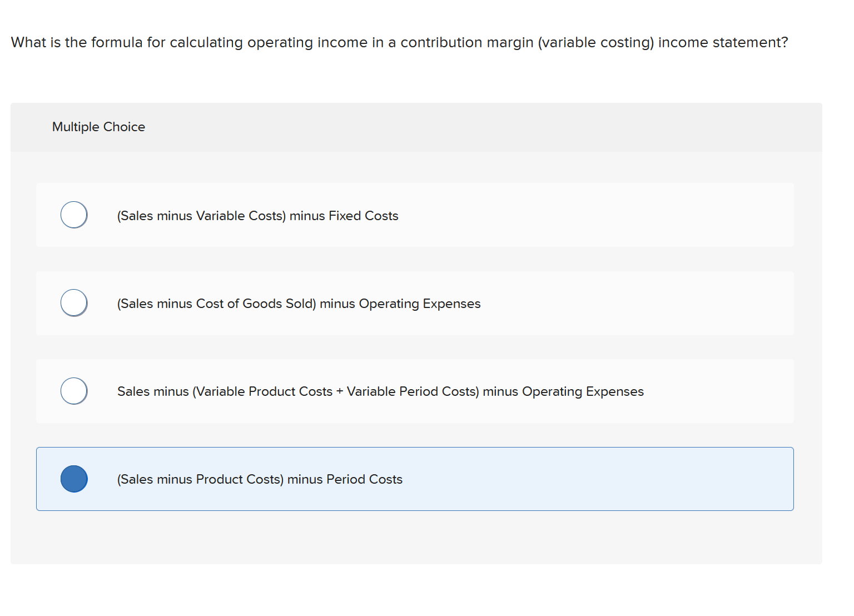Select '(Sales minus Variable Costs) minus Fixed Costs'

[x=257, y=216]
